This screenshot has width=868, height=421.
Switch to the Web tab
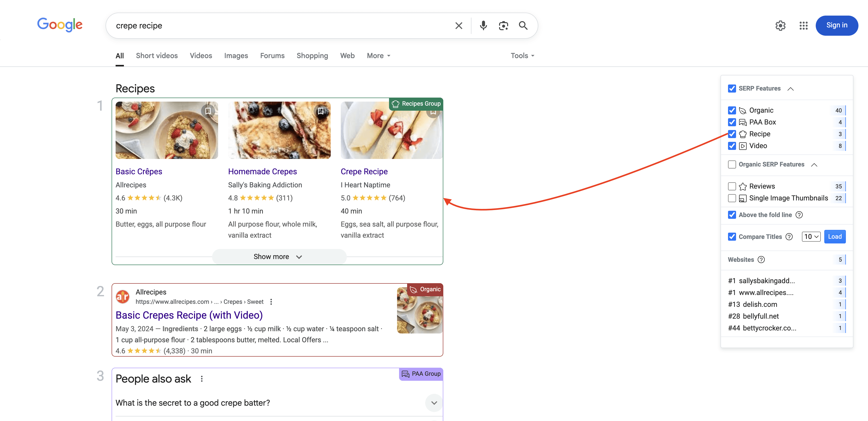pos(347,56)
